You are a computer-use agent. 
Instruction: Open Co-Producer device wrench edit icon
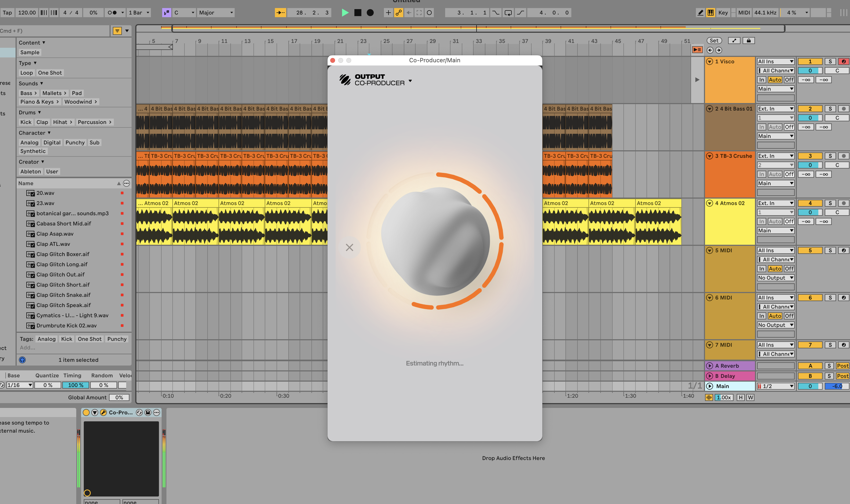[103, 412]
